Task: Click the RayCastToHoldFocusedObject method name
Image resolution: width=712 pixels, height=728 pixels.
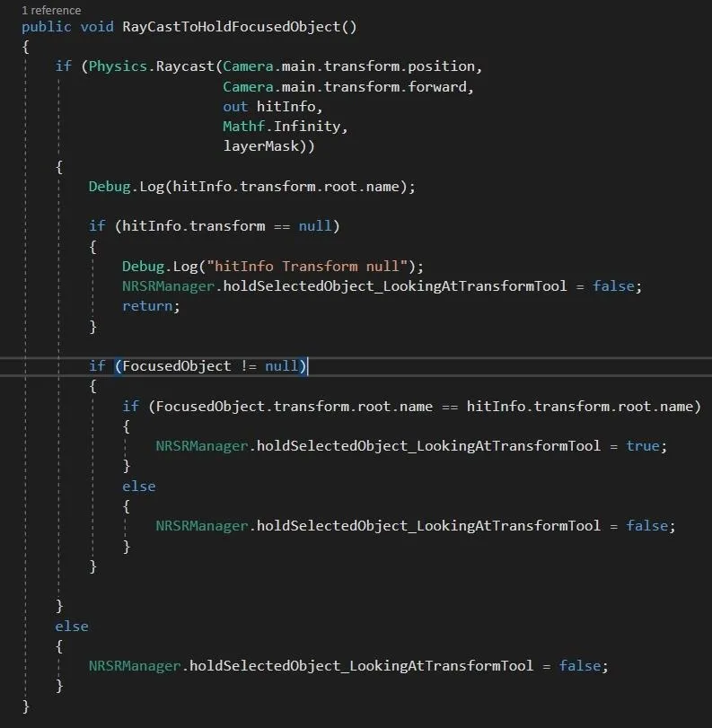Action: [x=231, y=27]
